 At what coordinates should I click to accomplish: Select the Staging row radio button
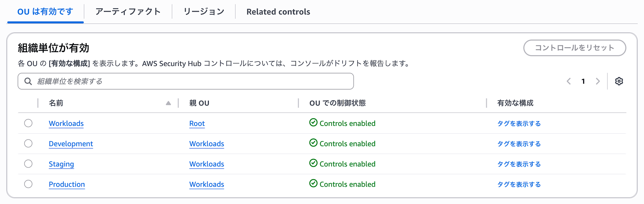tap(28, 164)
